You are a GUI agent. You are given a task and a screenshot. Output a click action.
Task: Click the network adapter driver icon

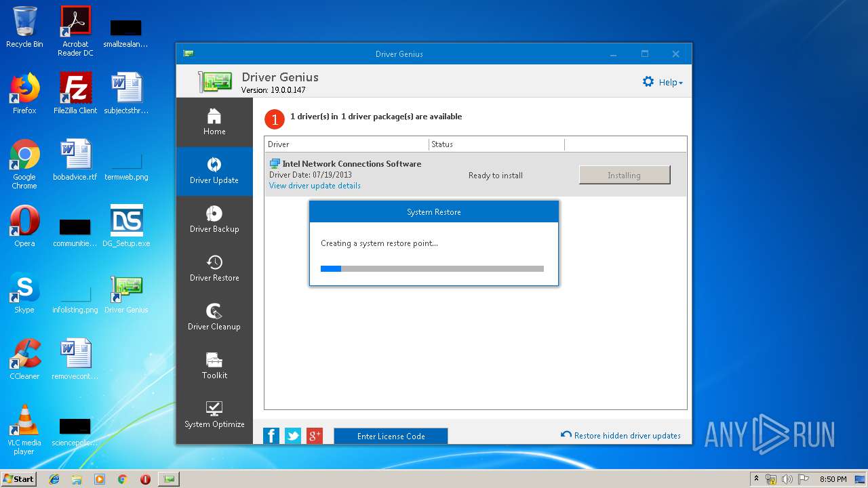coord(275,163)
